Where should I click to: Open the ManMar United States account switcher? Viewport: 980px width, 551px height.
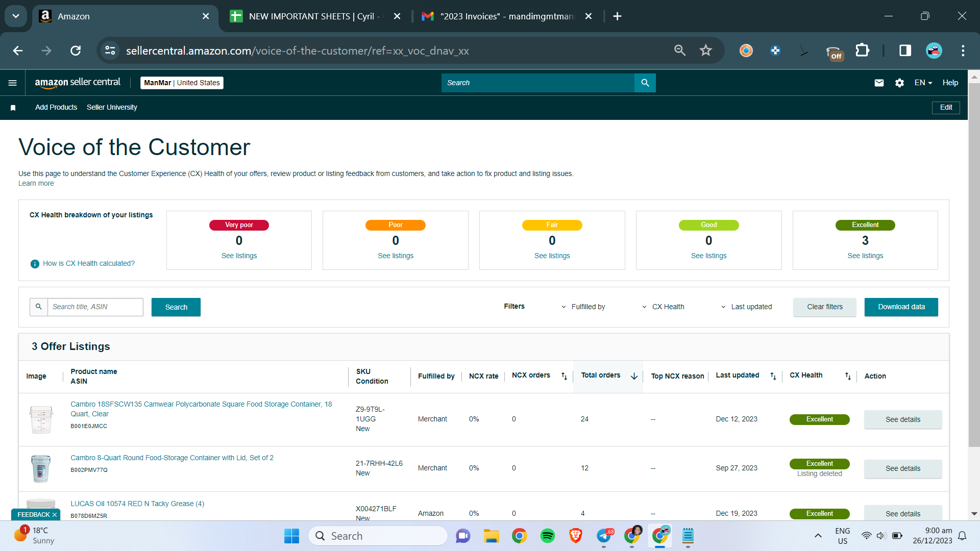tap(182, 83)
